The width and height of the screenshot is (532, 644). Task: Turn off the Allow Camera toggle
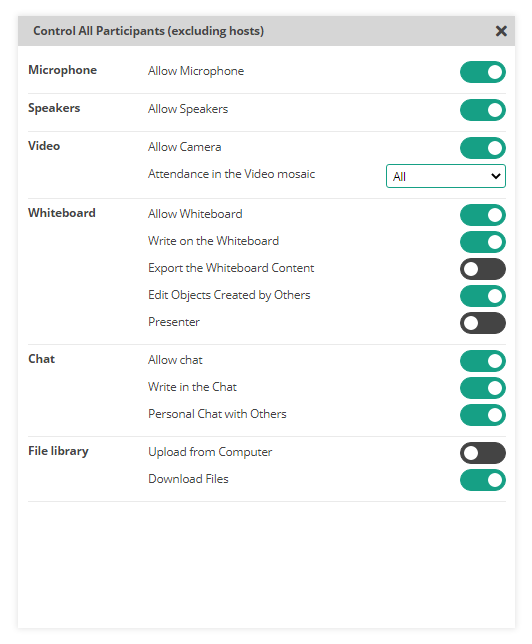pos(483,148)
